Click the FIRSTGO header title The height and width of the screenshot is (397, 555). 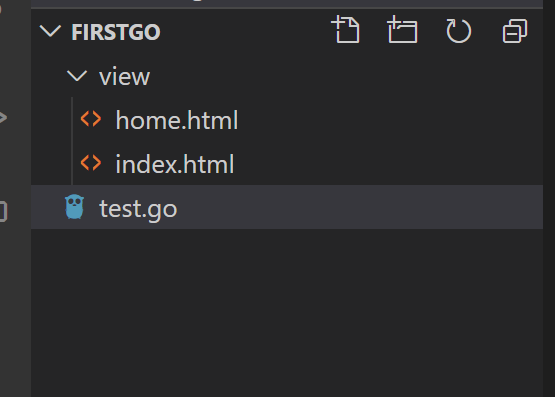(116, 32)
